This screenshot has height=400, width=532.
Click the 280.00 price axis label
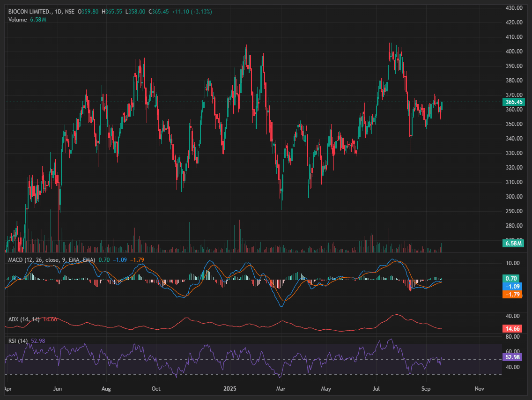(514, 226)
